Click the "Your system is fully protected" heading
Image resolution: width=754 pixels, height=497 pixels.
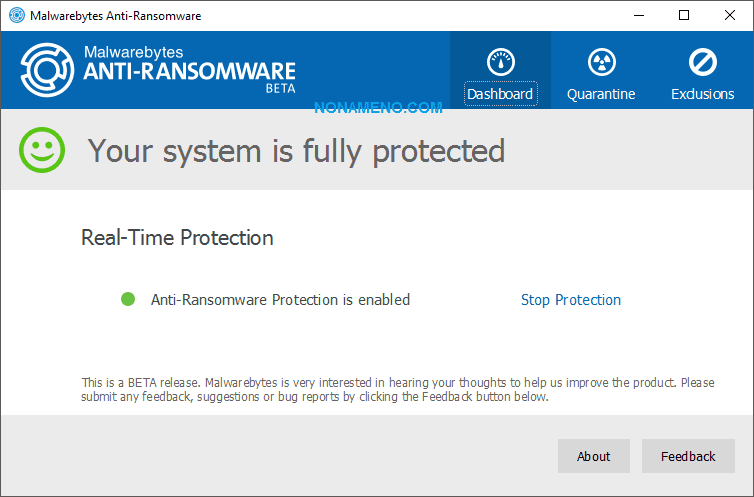coord(296,151)
